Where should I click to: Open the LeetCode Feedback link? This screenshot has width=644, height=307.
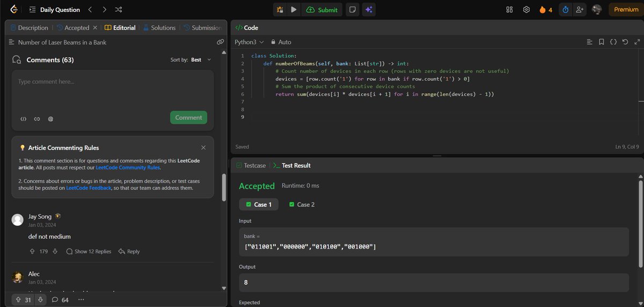click(89, 188)
